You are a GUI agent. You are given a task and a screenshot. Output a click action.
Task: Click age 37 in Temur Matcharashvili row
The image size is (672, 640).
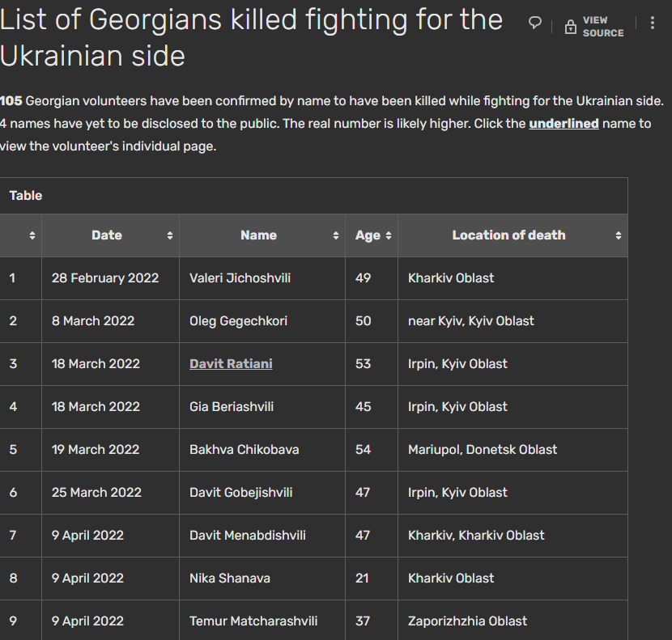pyautogui.click(x=363, y=621)
